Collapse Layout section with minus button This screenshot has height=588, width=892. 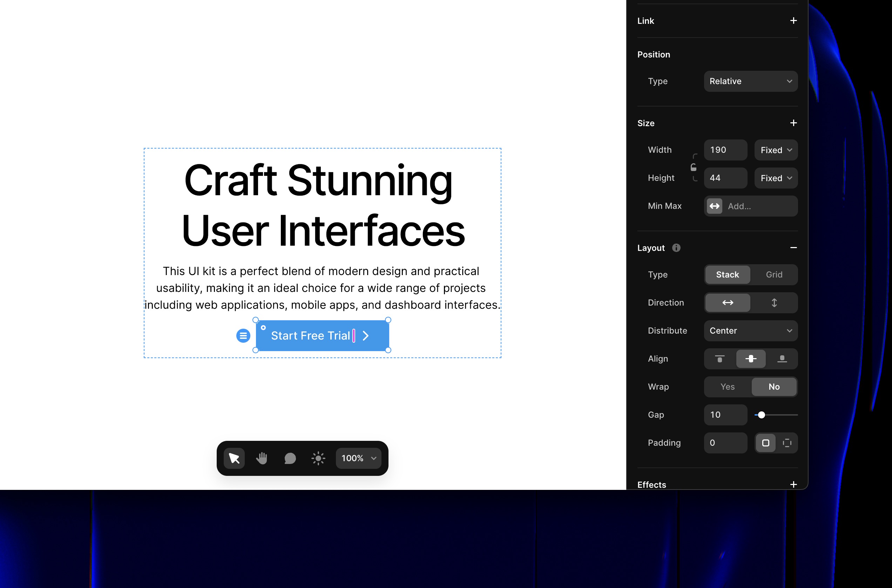click(x=793, y=247)
